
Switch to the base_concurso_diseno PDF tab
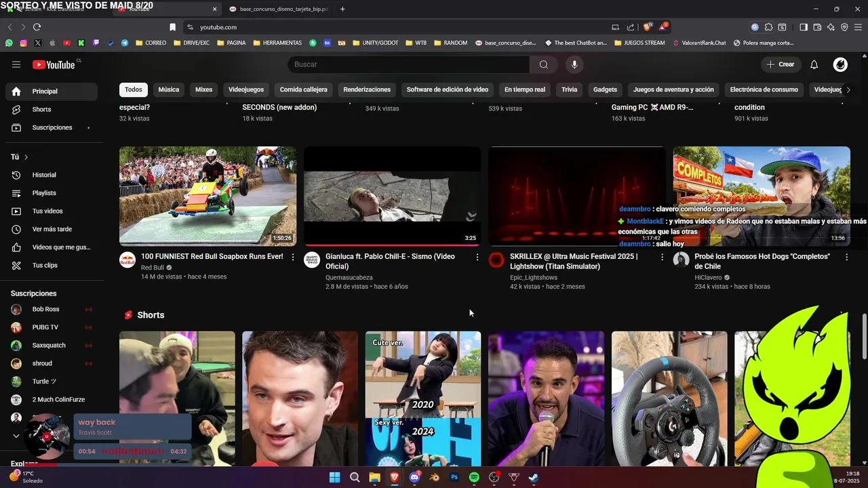[278, 9]
